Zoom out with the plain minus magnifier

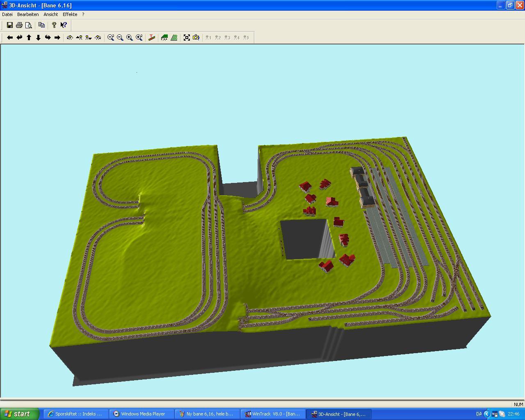click(120, 37)
